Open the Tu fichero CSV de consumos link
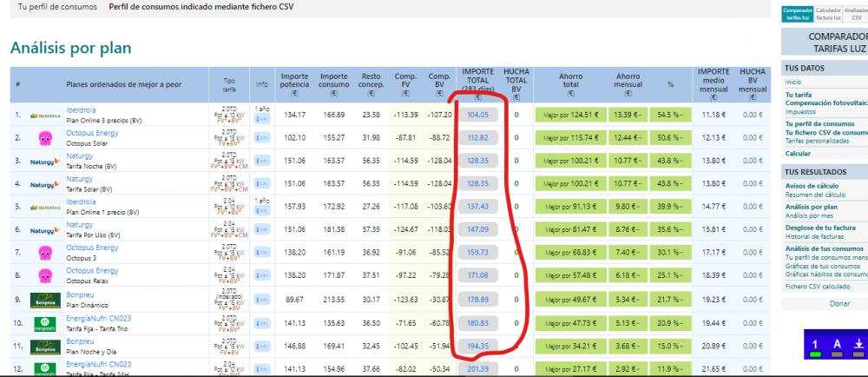The height and width of the screenshot is (377, 868). coord(826,133)
